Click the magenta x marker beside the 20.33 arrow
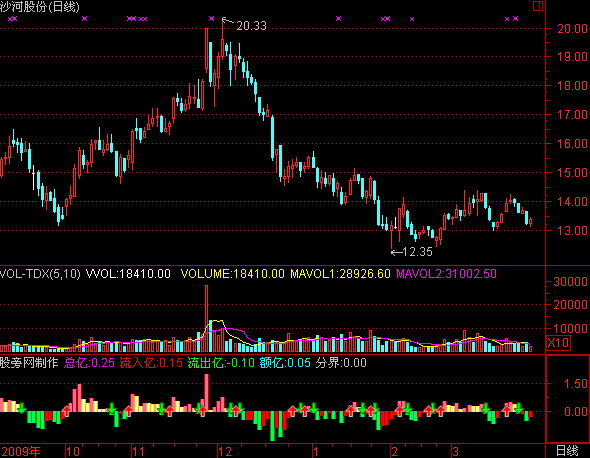Image resolution: width=590 pixels, height=458 pixels. coord(211,18)
